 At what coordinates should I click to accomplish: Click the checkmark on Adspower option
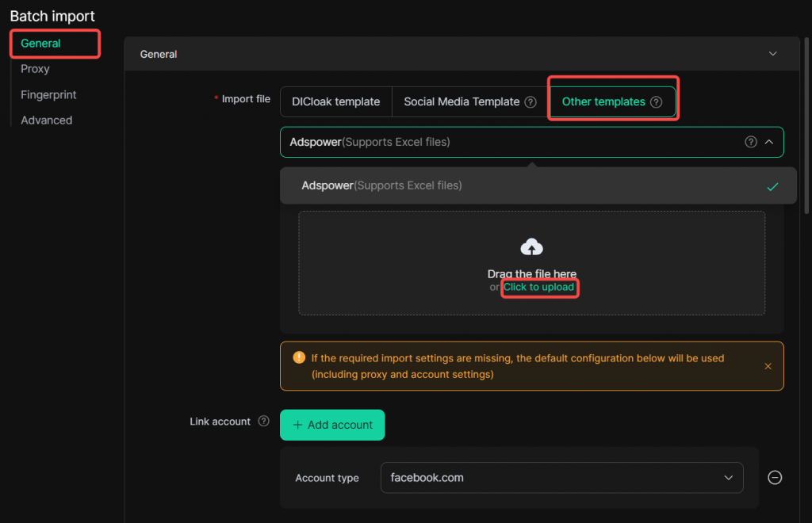coord(772,187)
